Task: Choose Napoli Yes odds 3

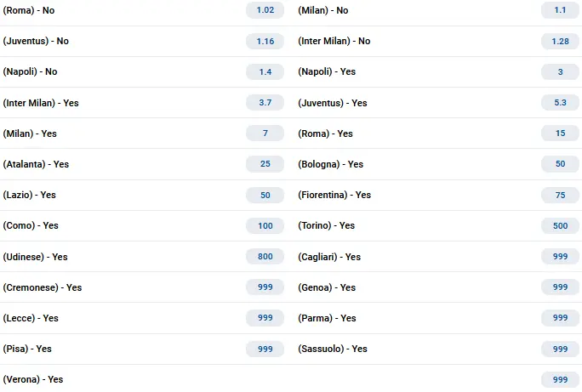Action: [x=560, y=72]
